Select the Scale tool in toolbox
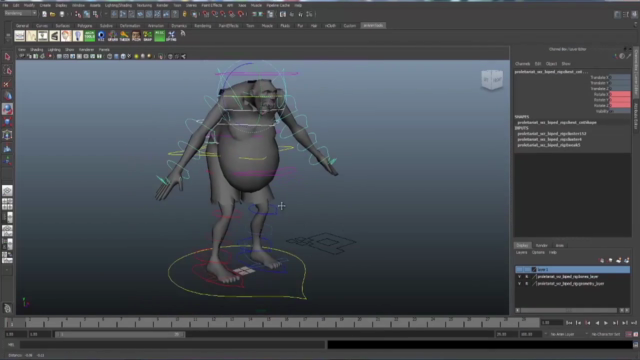The width and height of the screenshot is (640, 360). pyautogui.click(x=7, y=122)
